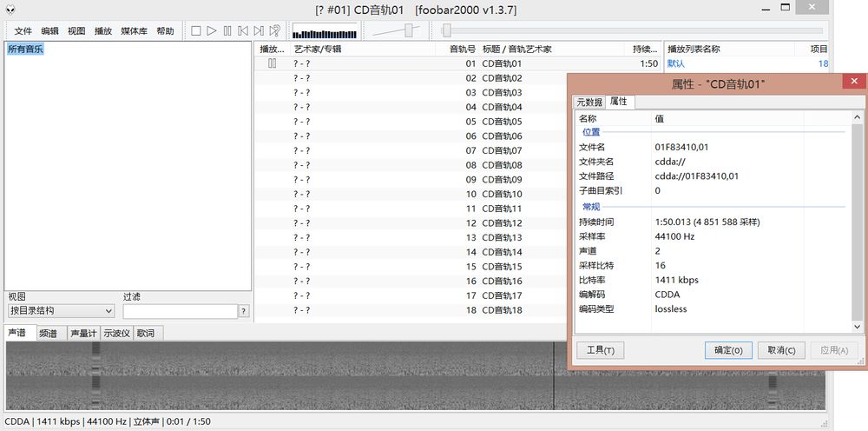Viewport: 868px width, 431px height.
Task: Open the 视图 menu
Action: click(76, 31)
